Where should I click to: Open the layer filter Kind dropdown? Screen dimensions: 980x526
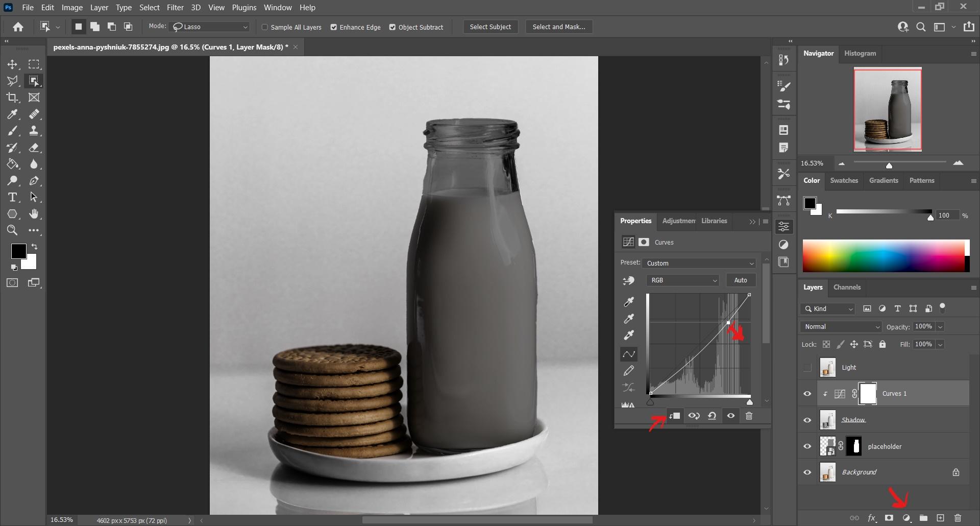click(827, 308)
